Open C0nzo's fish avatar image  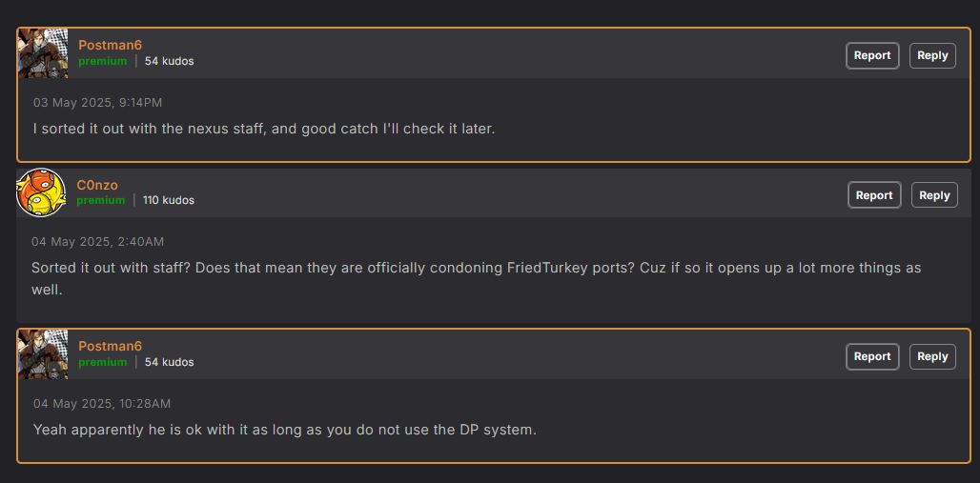41,192
